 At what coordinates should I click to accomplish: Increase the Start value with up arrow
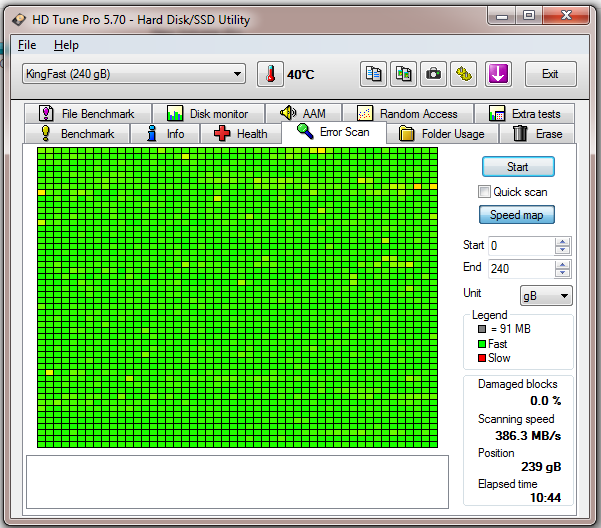click(x=563, y=241)
